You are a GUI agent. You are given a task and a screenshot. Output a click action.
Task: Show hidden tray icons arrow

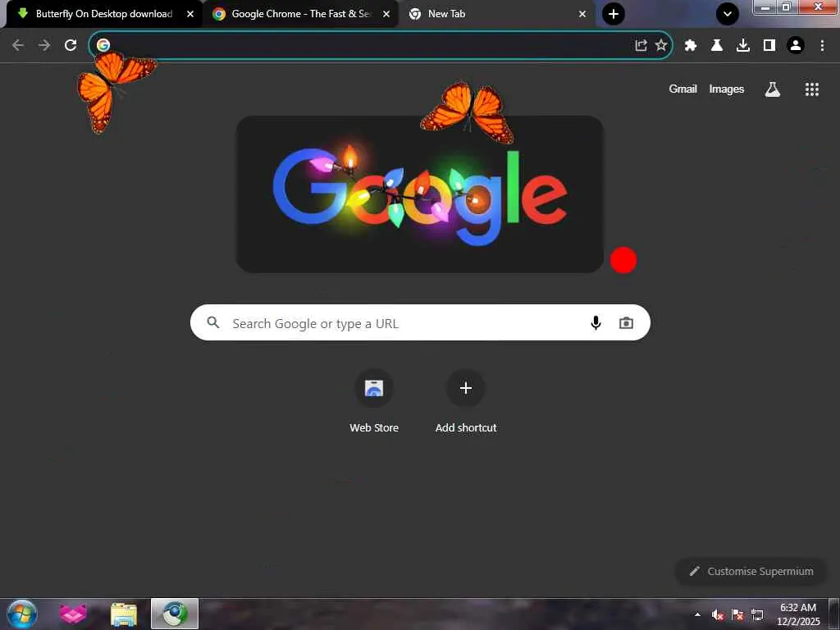pyautogui.click(x=697, y=614)
